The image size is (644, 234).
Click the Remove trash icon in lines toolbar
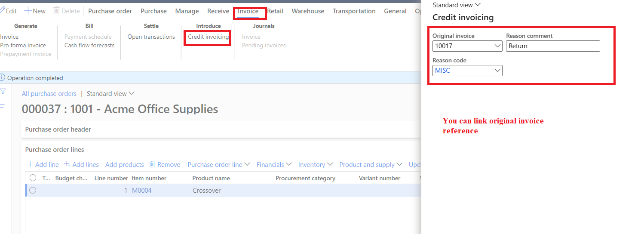(152, 164)
